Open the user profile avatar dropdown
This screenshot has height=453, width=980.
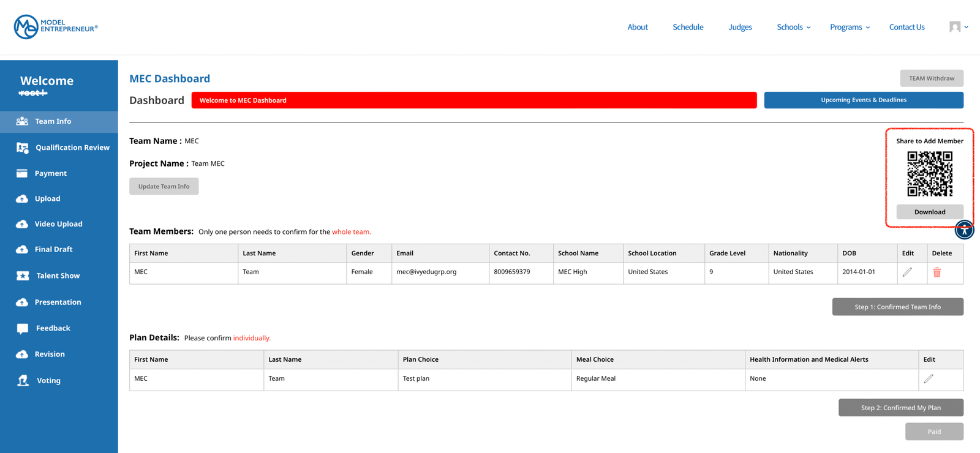[958, 27]
